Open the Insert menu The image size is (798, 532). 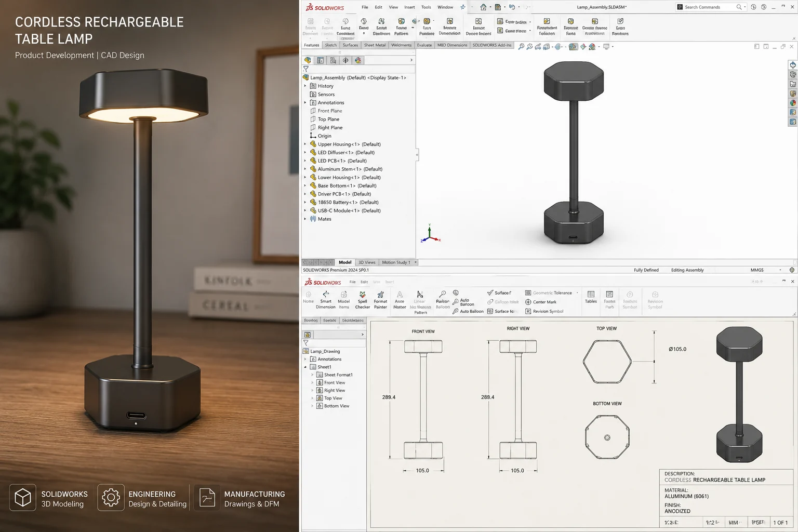409,7
